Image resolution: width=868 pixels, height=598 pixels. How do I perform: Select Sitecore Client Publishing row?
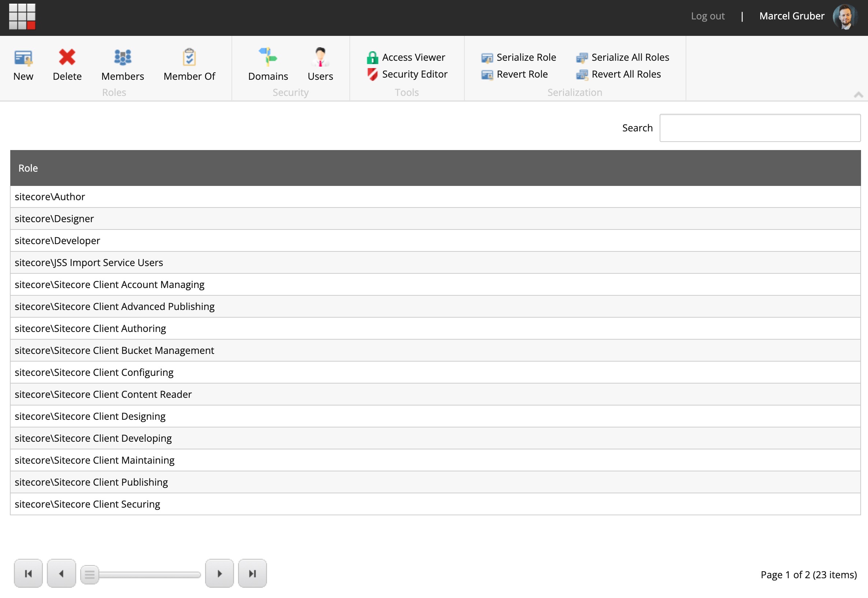click(x=435, y=482)
